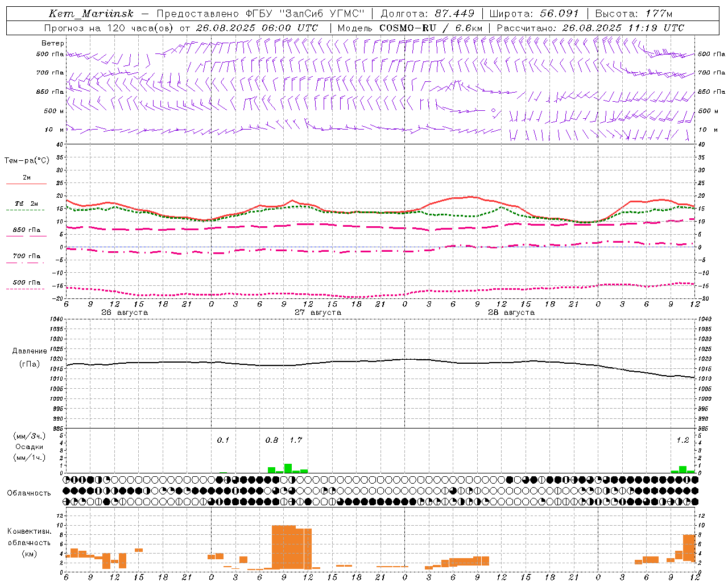Click the "26 августа" date label

click(124, 313)
